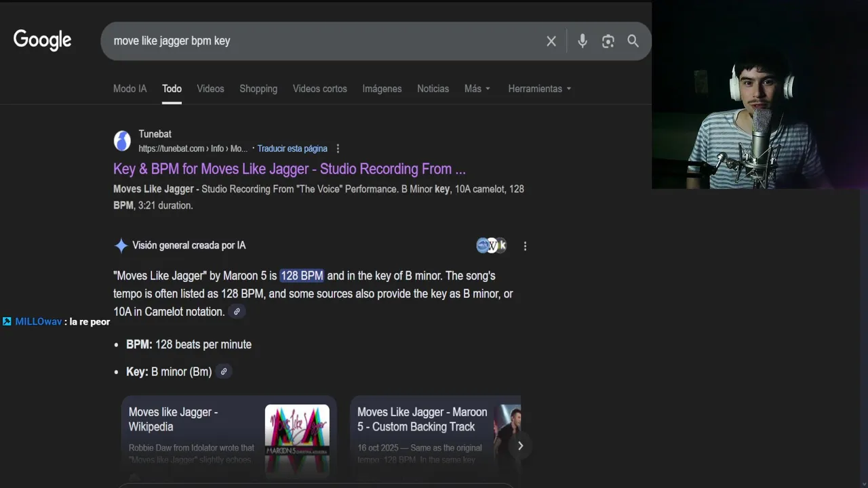The height and width of the screenshot is (488, 868).
Task: Click the streamer webcam overlay
Action: pos(759,95)
